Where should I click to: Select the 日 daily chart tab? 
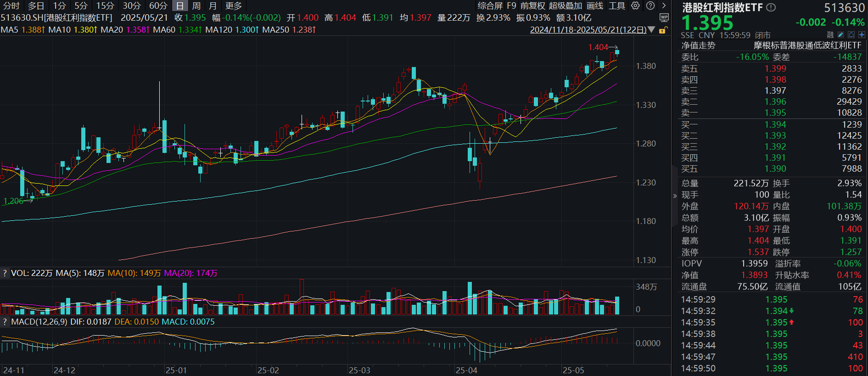click(x=180, y=6)
